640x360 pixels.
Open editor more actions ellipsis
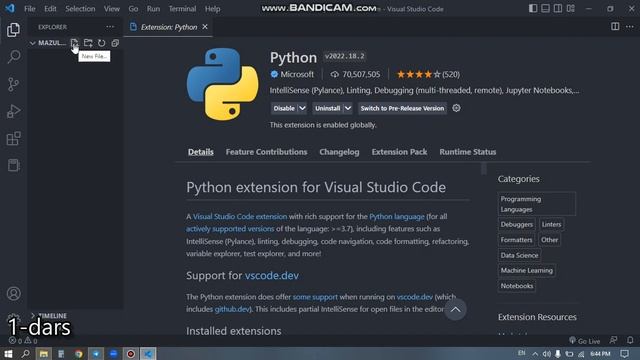coord(630,27)
